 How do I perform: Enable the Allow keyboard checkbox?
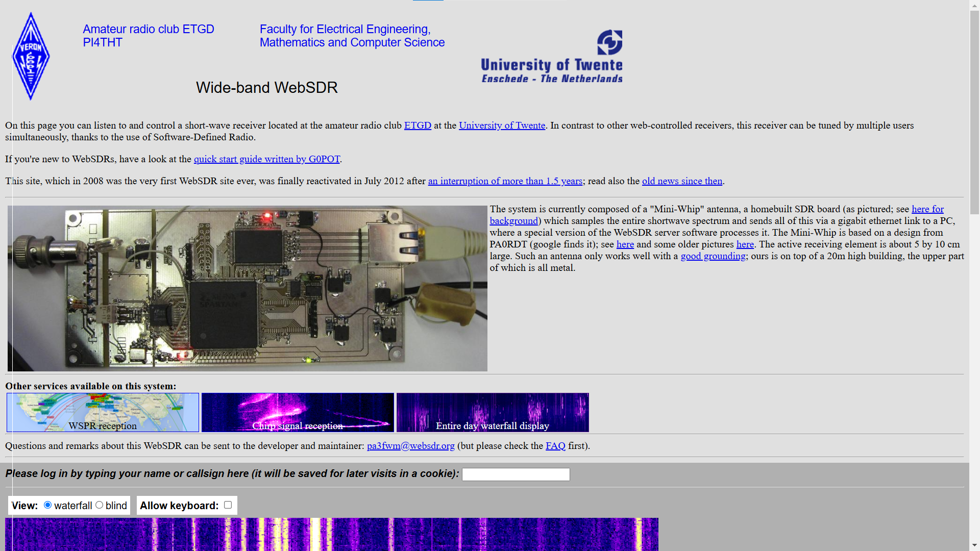228,505
